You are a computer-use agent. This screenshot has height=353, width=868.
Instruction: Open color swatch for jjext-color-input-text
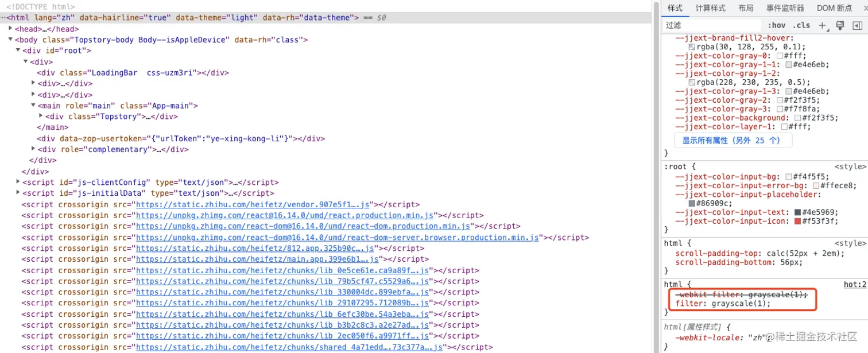[798, 212]
